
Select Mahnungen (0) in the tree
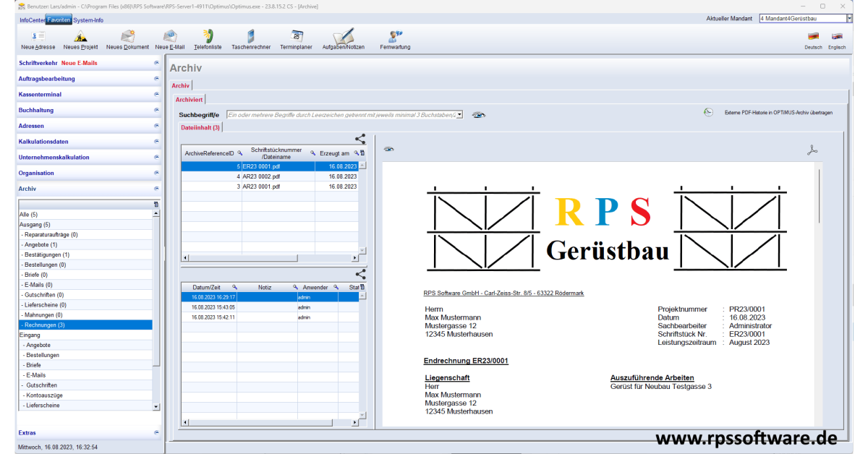pos(85,315)
